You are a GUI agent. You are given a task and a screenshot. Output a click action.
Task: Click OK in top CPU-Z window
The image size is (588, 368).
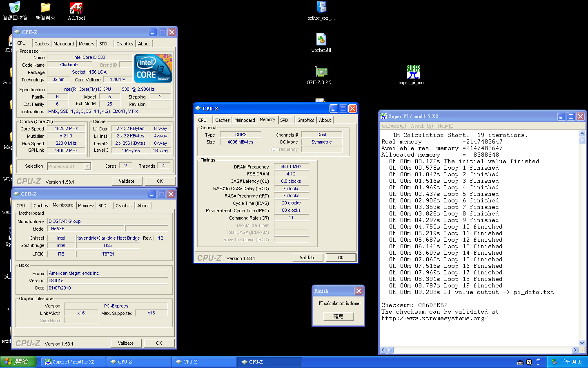160,181
